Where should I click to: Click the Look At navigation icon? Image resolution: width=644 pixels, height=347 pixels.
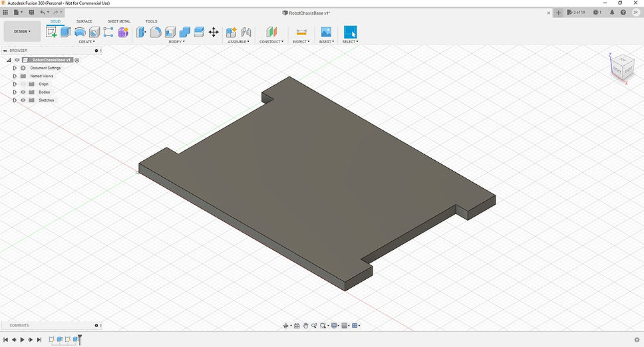297,326
